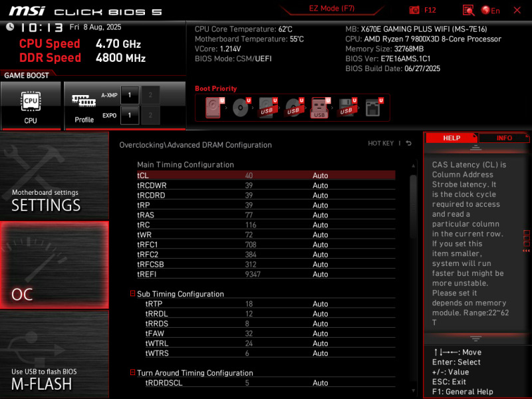
Task: Open the tWR Auto value field
Action: pyautogui.click(x=321, y=235)
